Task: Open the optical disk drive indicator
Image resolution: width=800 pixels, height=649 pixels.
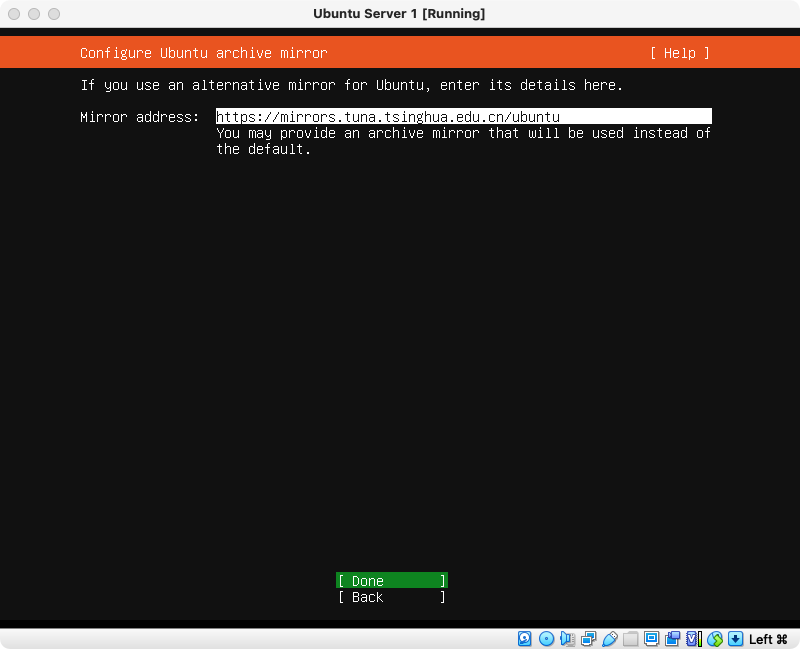Action: point(546,639)
